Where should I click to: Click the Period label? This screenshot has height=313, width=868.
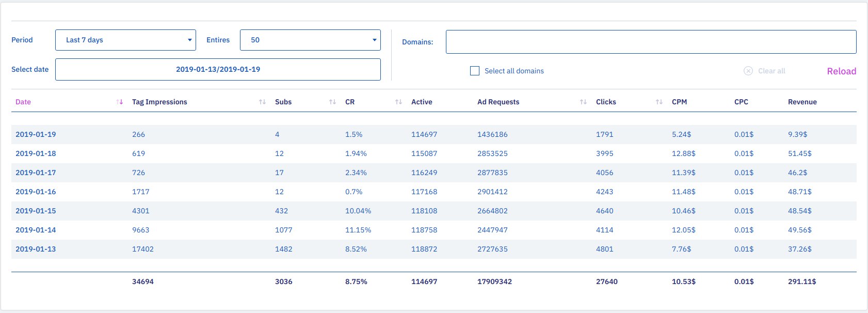click(22, 40)
